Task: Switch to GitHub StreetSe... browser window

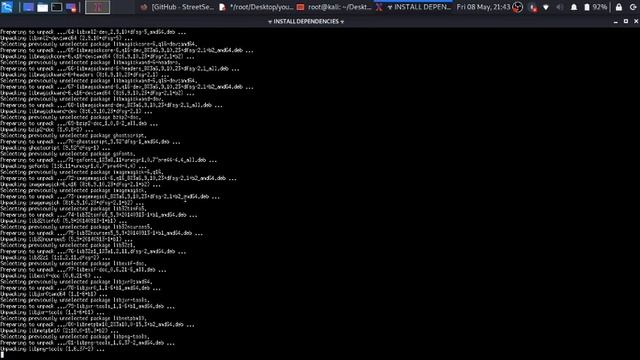Action: coord(177,7)
